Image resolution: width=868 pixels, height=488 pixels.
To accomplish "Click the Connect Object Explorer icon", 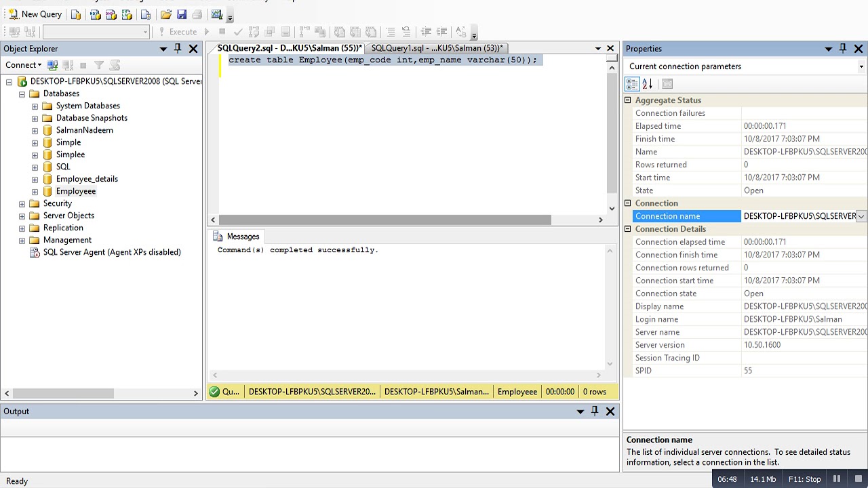I will pyautogui.click(x=53, y=65).
